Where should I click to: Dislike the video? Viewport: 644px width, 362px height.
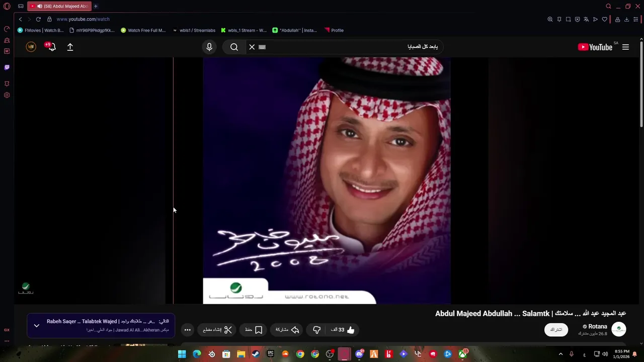316,330
